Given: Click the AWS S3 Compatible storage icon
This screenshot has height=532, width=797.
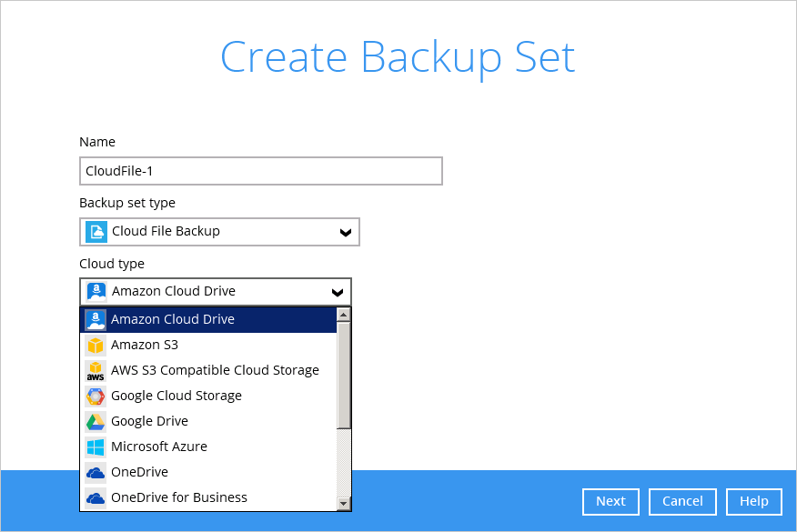Looking at the screenshot, I should pyautogui.click(x=96, y=370).
